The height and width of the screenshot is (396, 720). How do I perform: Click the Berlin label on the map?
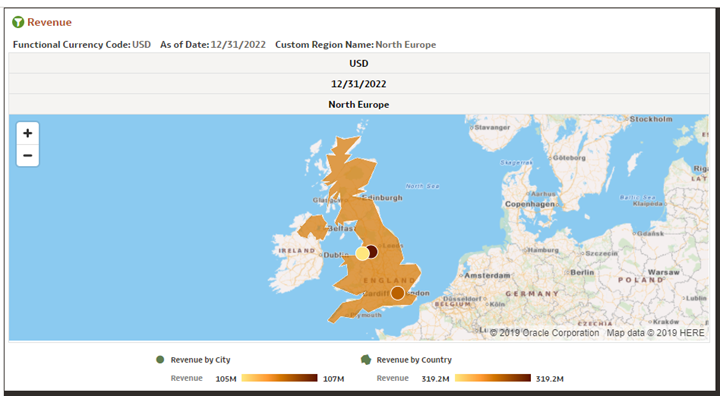click(x=582, y=272)
